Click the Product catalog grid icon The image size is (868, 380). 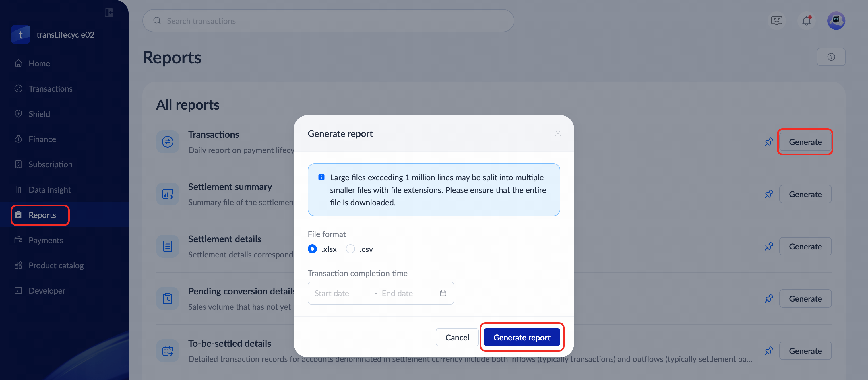click(x=19, y=265)
